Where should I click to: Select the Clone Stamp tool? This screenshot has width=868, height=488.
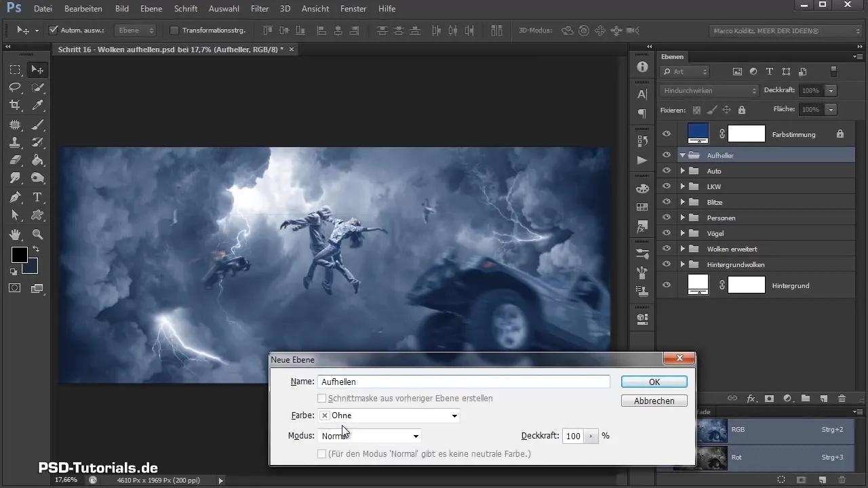click(x=15, y=142)
